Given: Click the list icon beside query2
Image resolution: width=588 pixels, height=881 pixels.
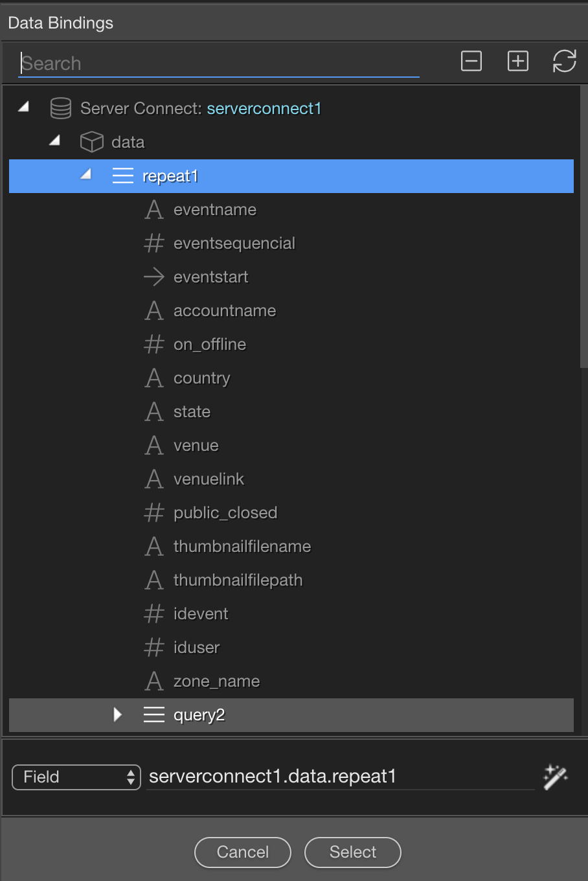Looking at the screenshot, I should click(x=154, y=715).
